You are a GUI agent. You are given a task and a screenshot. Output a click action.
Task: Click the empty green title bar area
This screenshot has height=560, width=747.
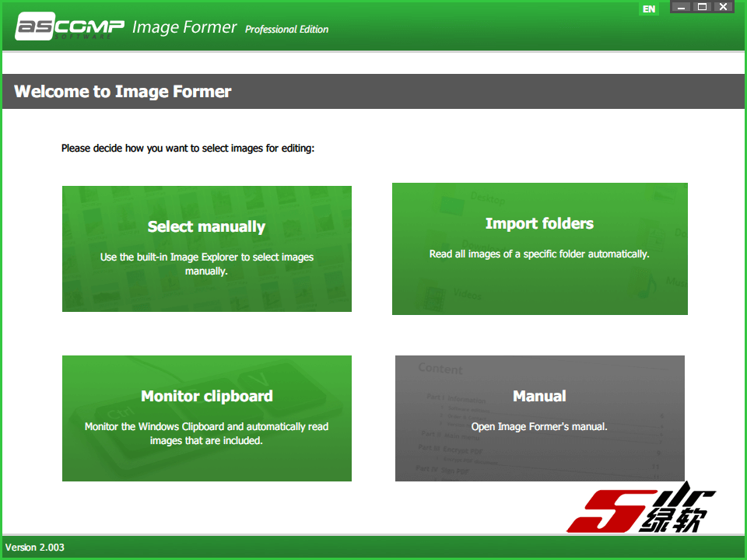(x=482, y=28)
